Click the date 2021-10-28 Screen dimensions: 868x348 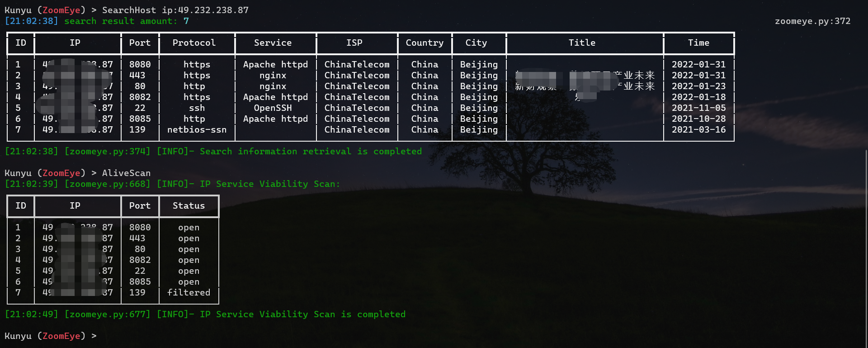(x=698, y=119)
